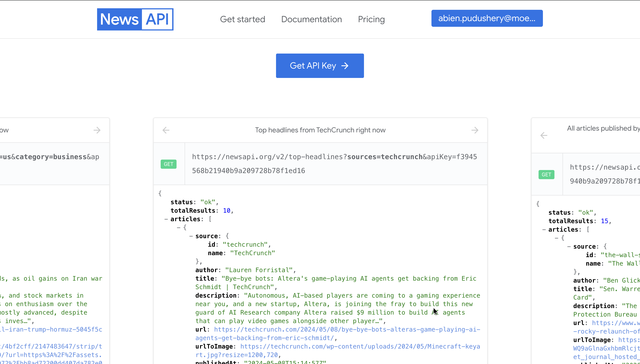Open the Pricing page
The height and width of the screenshot is (364, 640).
point(371,19)
